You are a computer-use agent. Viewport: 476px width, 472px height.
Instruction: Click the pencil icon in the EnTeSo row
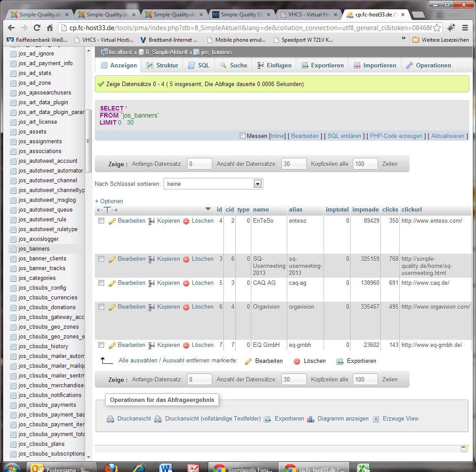112,221
